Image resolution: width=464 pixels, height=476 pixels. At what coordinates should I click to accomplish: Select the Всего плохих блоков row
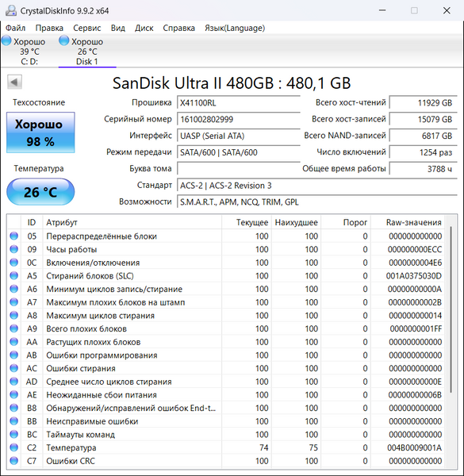[226, 328]
